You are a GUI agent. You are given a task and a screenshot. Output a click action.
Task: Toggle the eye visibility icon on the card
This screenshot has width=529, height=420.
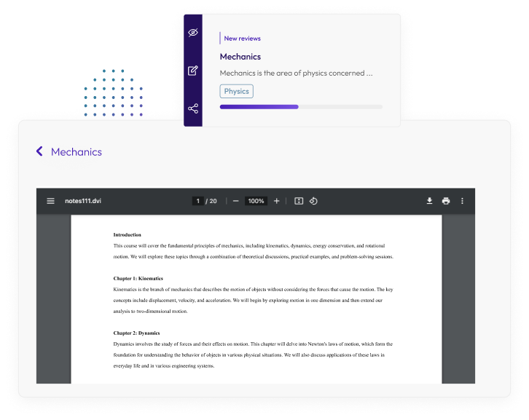coord(193,33)
